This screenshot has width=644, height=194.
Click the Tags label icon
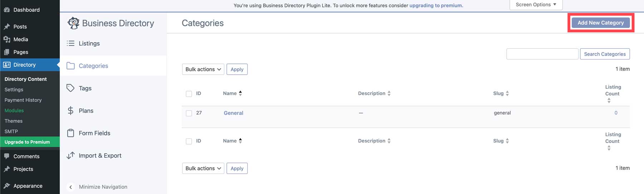70,88
